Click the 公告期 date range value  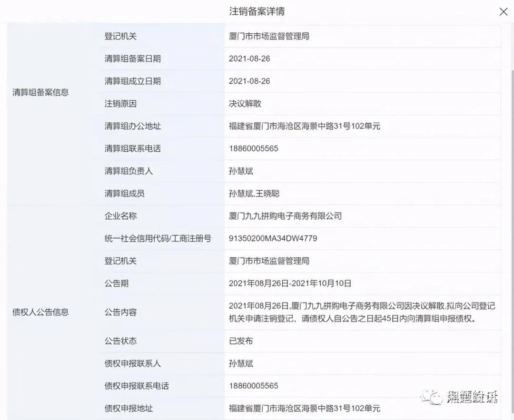coord(290,283)
